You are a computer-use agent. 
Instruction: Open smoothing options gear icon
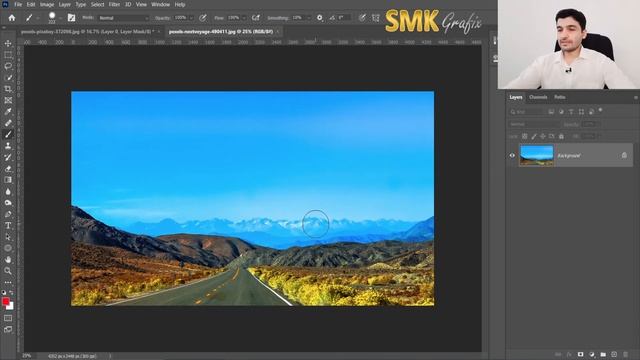[320, 18]
